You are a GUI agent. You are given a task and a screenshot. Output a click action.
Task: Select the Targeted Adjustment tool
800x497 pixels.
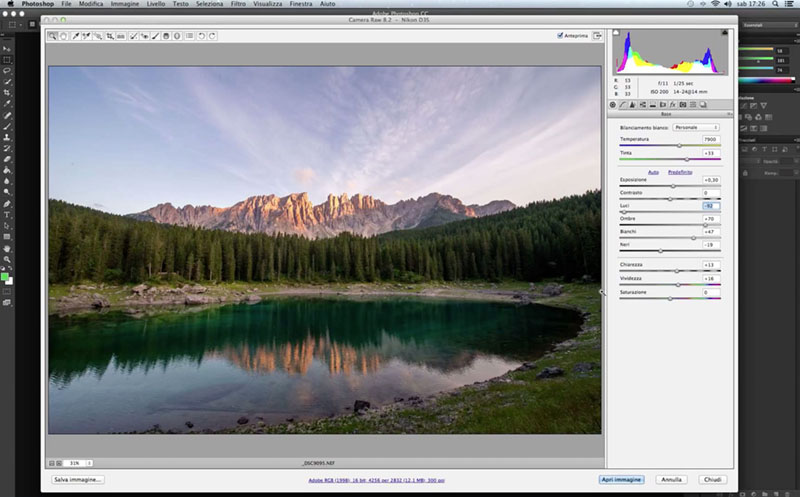click(x=97, y=36)
